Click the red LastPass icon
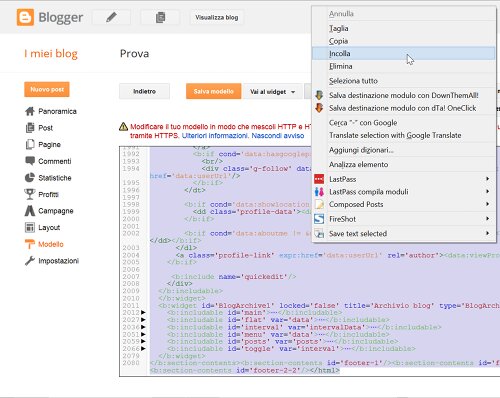 (x=319, y=179)
